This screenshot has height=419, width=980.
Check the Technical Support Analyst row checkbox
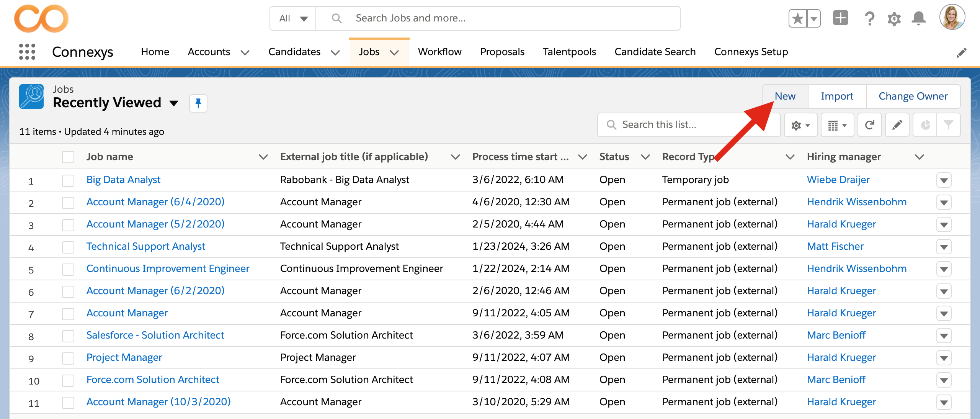68,247
